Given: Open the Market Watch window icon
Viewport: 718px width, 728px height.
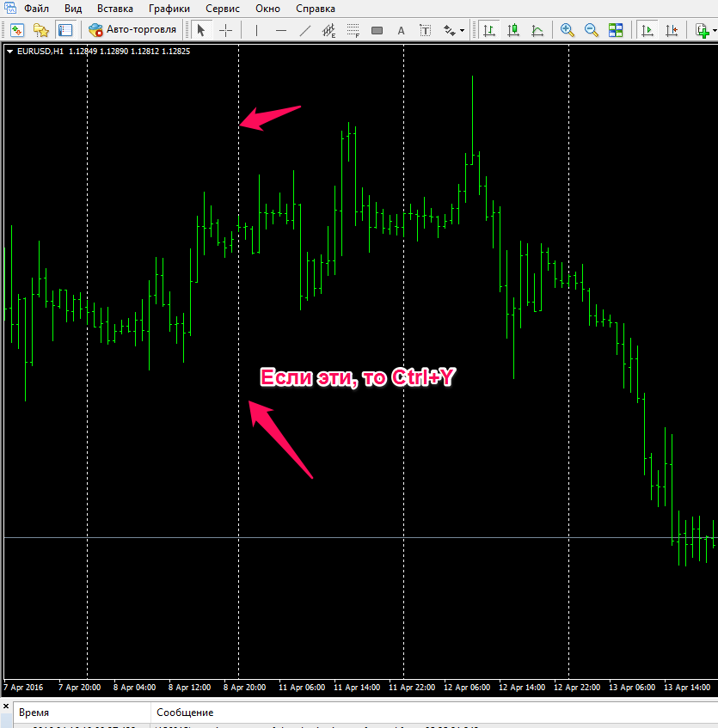Looking at the screenshot, I should tap(17, 31).
